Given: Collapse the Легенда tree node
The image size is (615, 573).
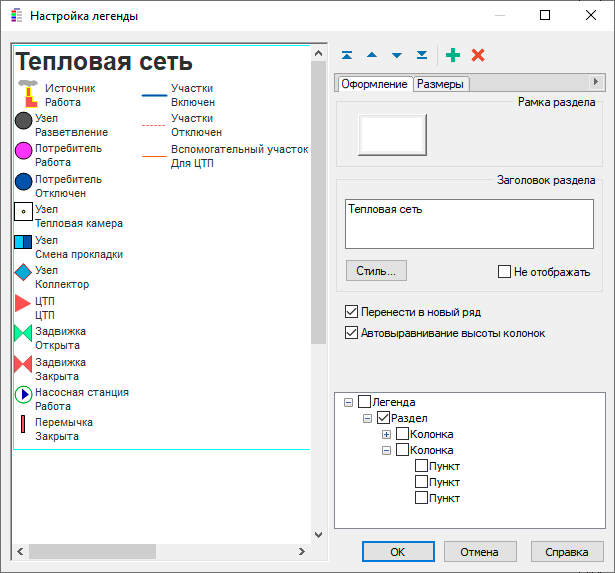Looking at the screenshot, I should pos(348,402).
